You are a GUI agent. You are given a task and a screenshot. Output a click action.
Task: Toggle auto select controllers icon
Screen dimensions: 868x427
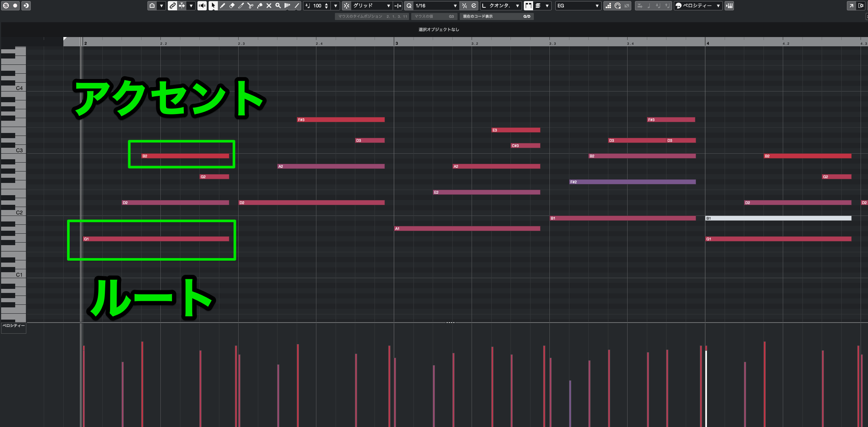click(x=152, y=6)
